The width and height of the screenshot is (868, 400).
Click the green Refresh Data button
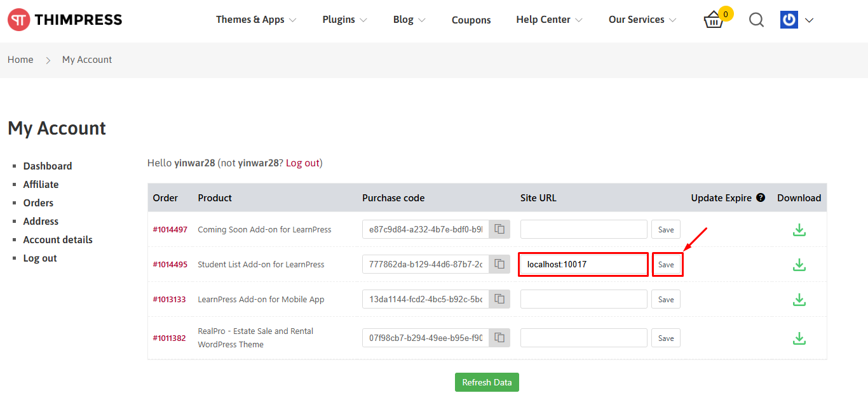click(487, 382)
